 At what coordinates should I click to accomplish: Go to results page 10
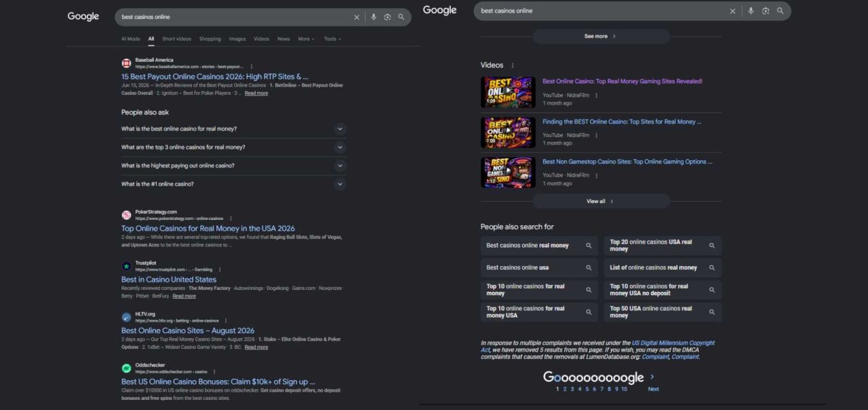point(624,389)
